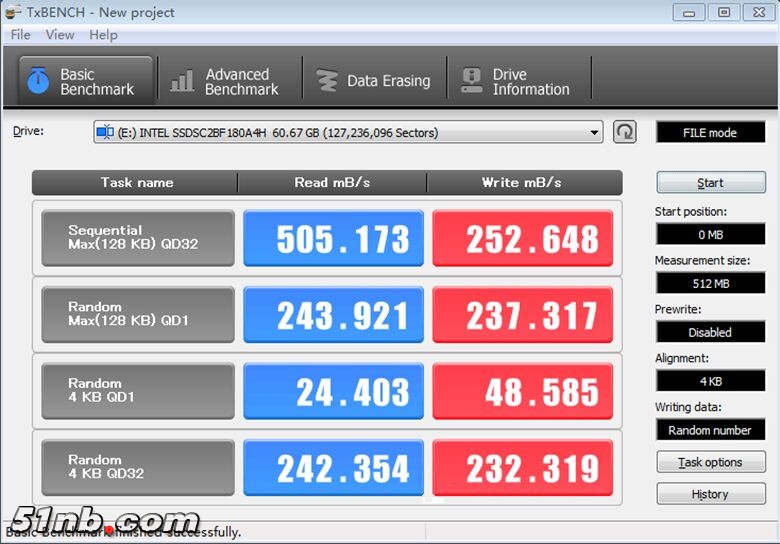Click the 24.403 read result
Image resolution: width=780 pixels, height=544 pixels.
[333, 391]
